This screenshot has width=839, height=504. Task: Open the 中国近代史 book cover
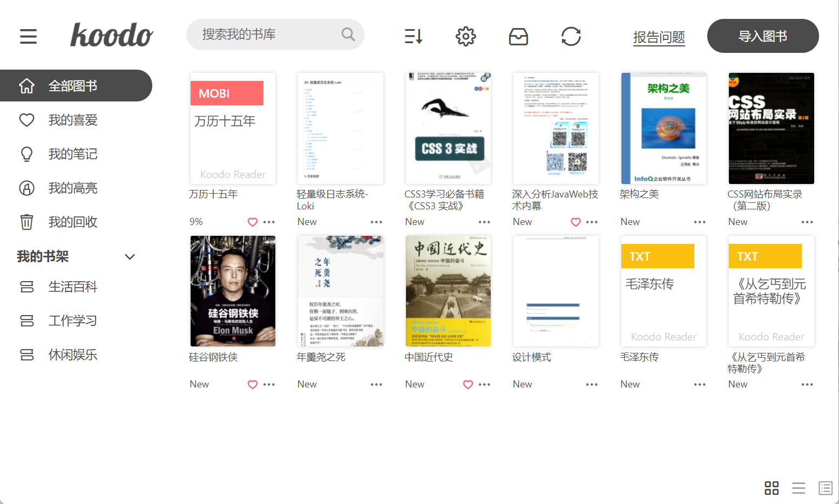point(448,291)
